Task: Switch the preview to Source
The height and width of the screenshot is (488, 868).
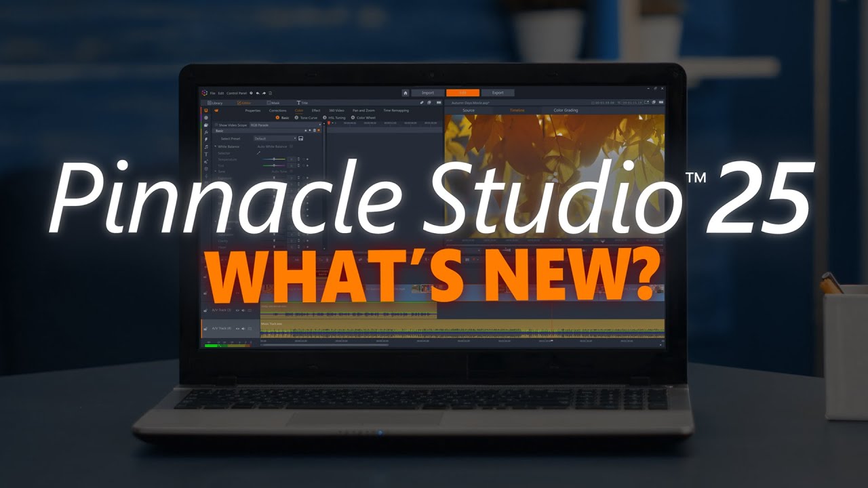Action: (469, 110)
